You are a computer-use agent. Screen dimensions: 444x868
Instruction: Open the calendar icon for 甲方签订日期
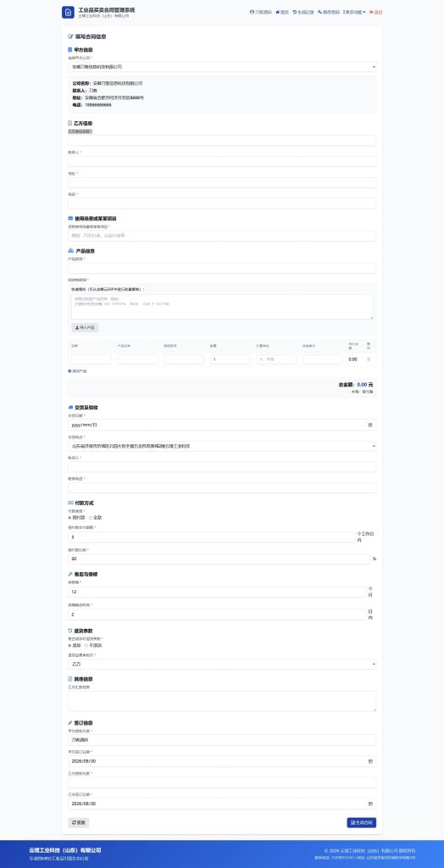pyautogui.click(x=370, y=761)
